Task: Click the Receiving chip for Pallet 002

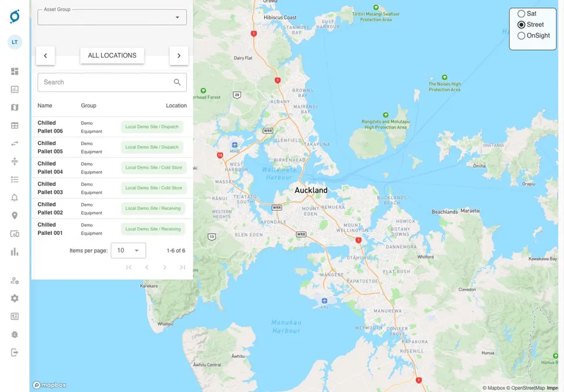Action: pyautogui.click(x=153, y=209)
